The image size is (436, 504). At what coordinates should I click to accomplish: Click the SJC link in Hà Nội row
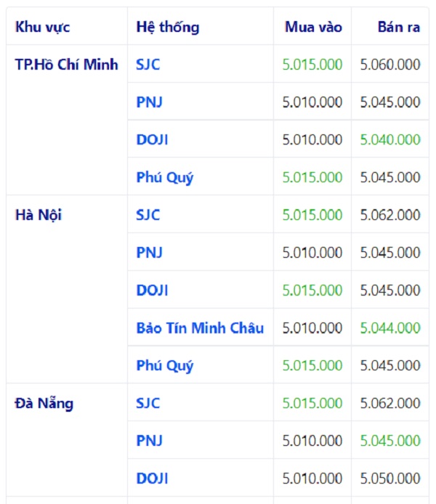(x=148, y=216)
